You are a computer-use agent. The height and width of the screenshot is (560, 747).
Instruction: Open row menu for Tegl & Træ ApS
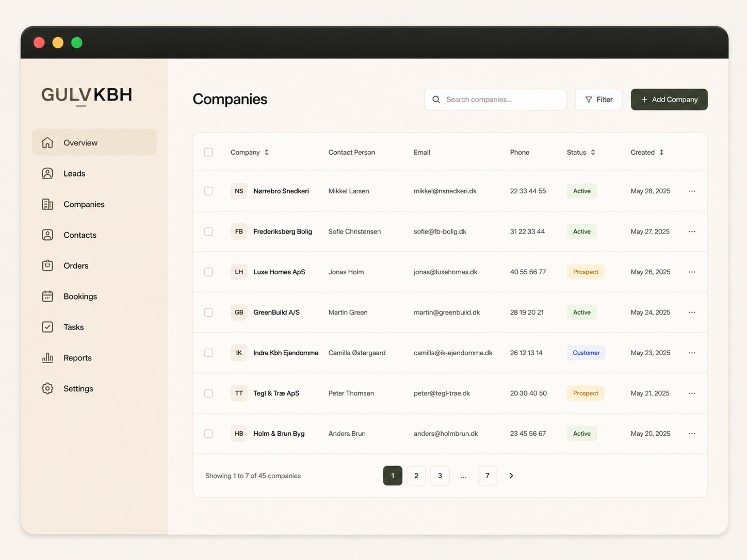692,393
